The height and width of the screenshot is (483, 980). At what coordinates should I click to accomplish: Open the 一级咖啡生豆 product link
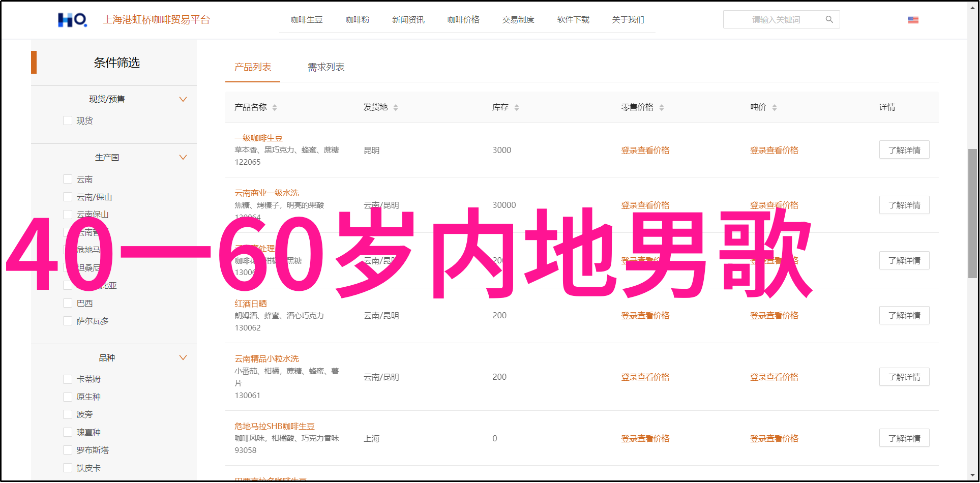point(258,138)
